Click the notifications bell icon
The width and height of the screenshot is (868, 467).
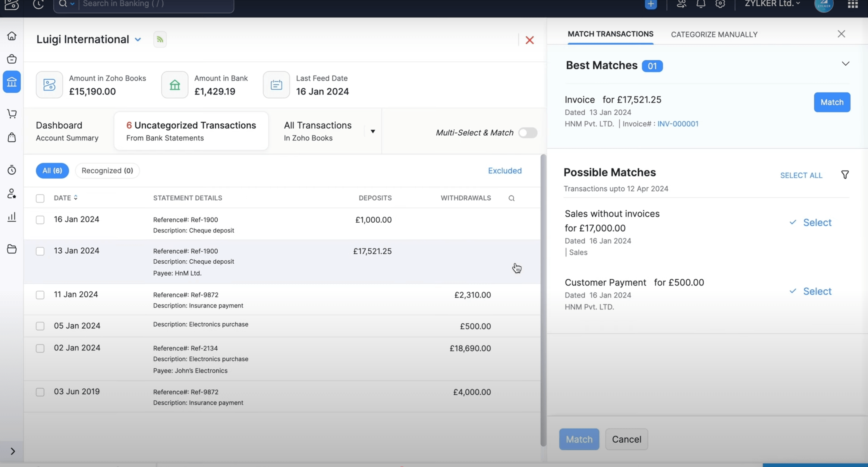tap(701, 4)
